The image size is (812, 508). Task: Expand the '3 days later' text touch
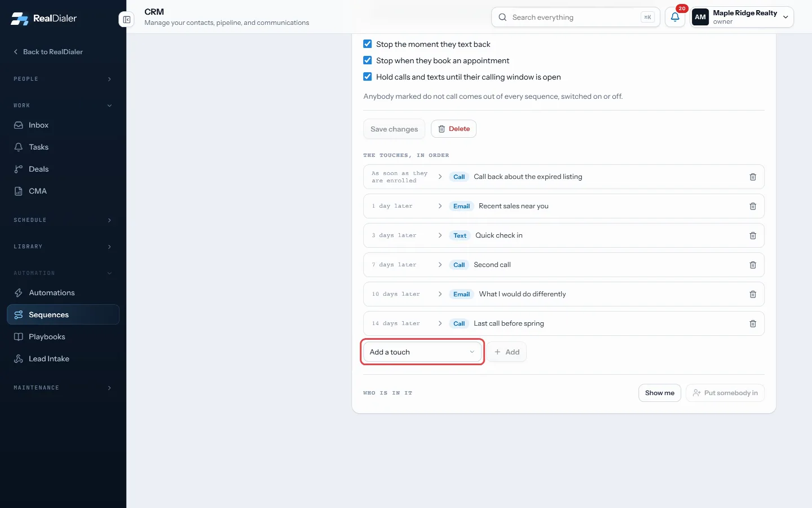click(x=440, y=235)
